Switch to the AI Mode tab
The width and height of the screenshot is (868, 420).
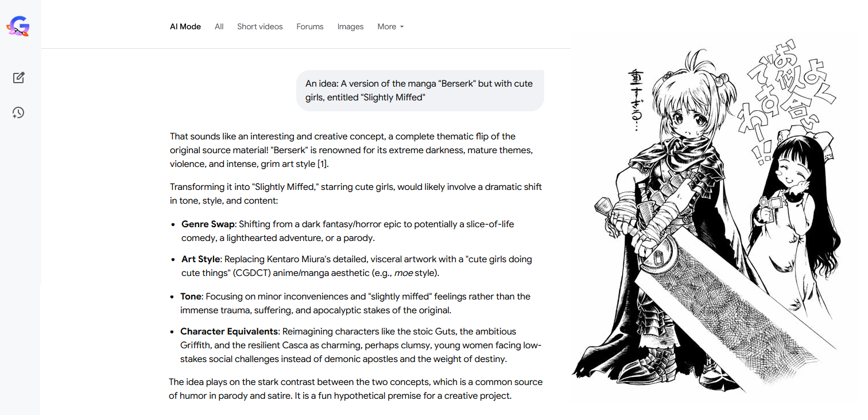[185, 26]
